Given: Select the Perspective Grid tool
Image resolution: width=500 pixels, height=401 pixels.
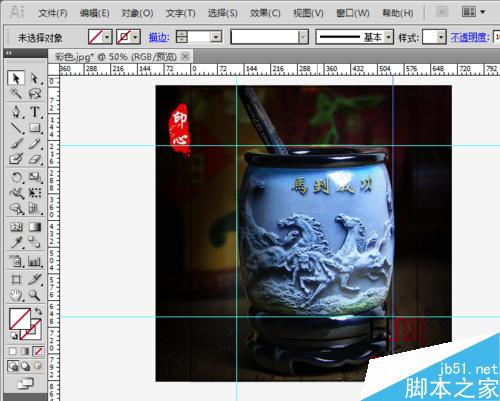Looking at the screenshot, I should pyautogui.click(x=35, y=209).
